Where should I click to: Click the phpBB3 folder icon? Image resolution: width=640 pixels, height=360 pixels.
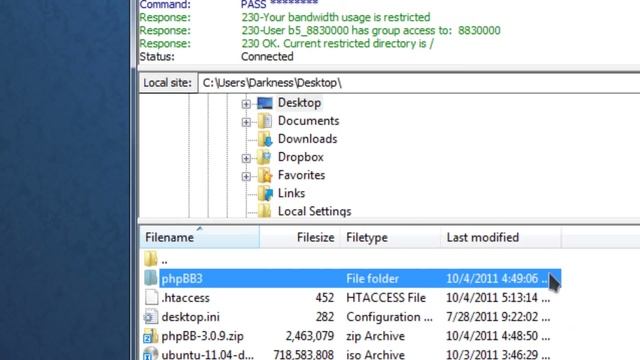(151, 278)
